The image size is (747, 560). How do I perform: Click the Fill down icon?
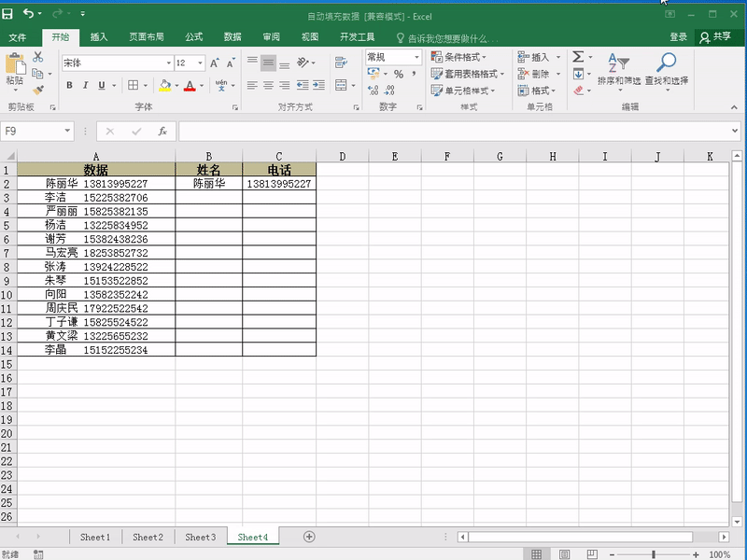point(578,74)
